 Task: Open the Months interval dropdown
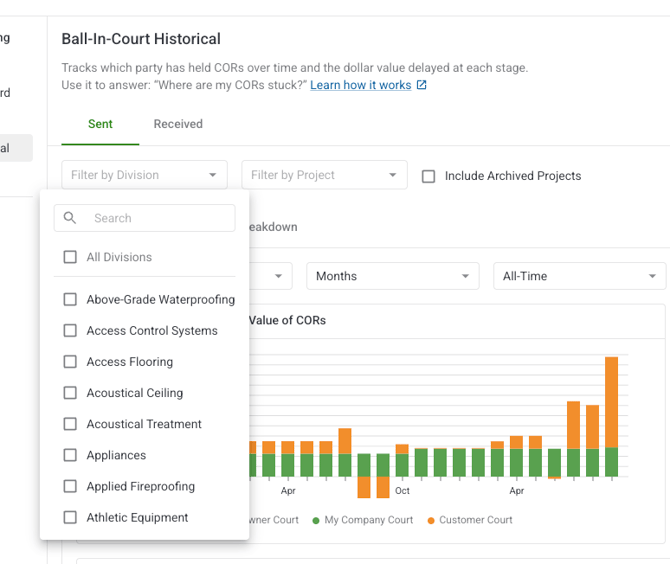click(x=393, y=276)
